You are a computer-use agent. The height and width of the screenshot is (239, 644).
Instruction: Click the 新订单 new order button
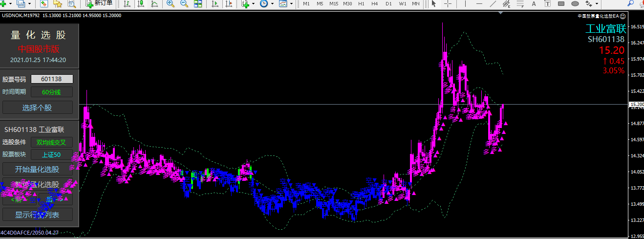(99, 3)
